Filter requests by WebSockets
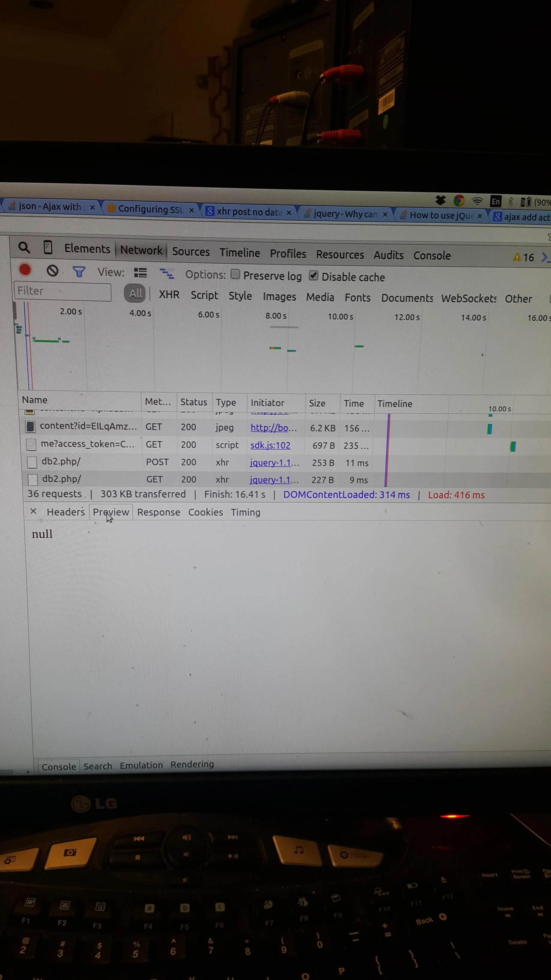This screenshot has width=551, height=980. point(469,299)
